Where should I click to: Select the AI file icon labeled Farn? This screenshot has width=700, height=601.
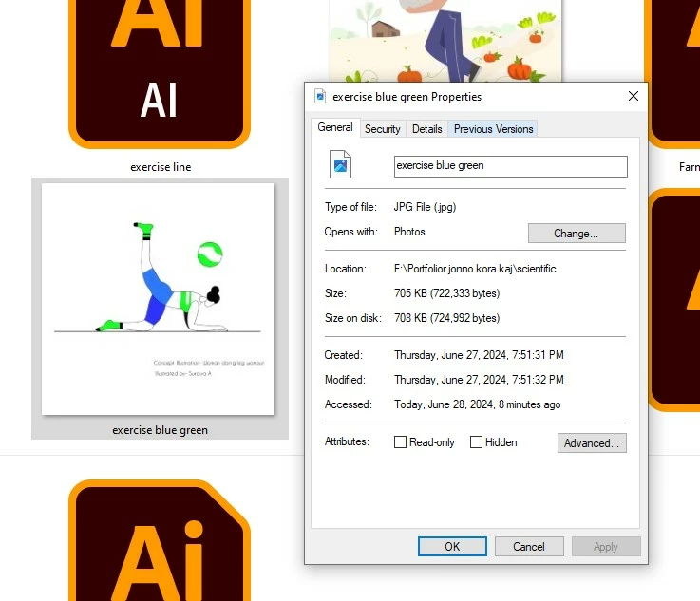coord(672,74)
